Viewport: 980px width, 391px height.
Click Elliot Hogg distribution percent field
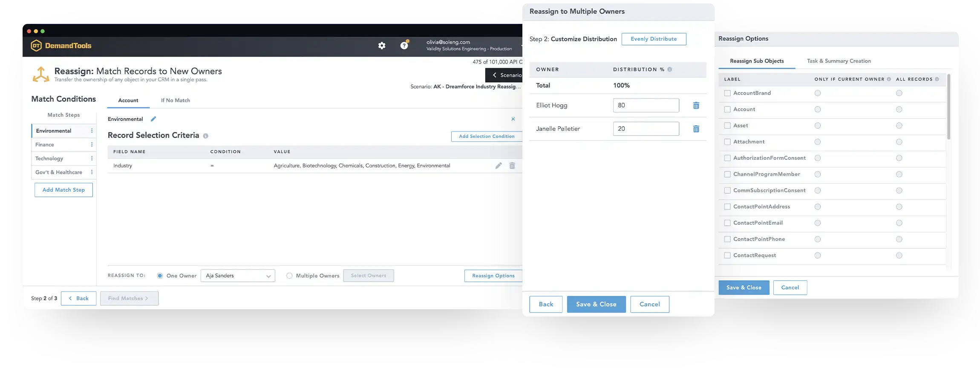(646, 105)
